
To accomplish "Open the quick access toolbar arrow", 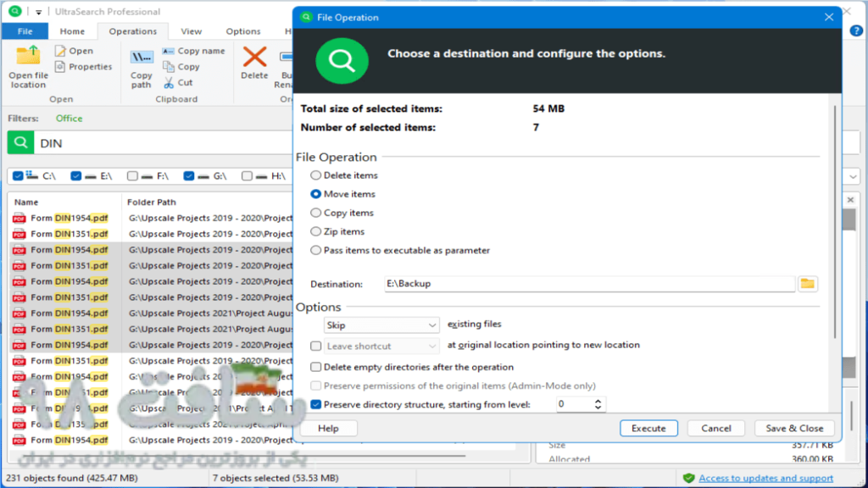I will [x=38, y=12].
